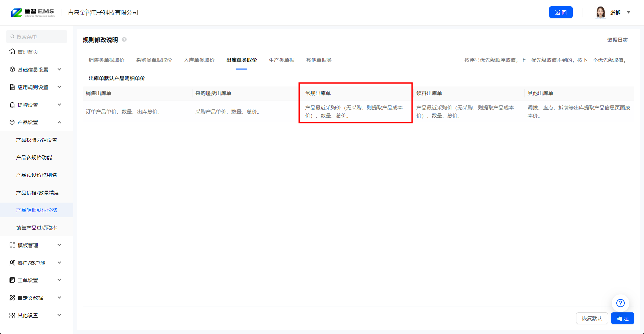644x334 pixels.
Task: Open 产品多规格功能 submenu item
Action: coord(37,158)
